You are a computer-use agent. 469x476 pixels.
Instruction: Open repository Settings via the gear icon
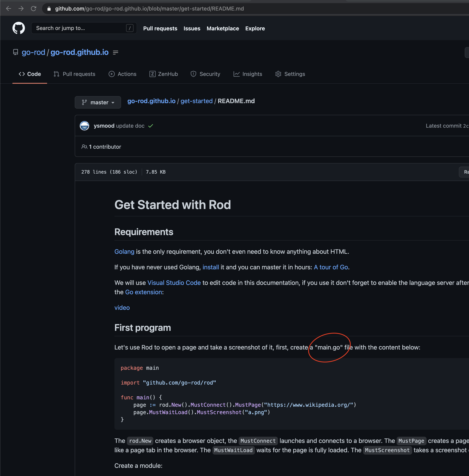point(278,74)
